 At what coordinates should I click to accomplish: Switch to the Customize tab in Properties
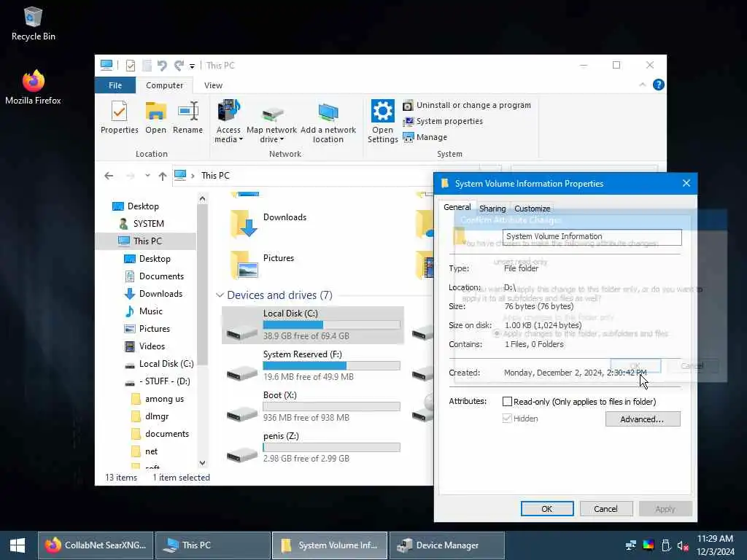point(532,209)
